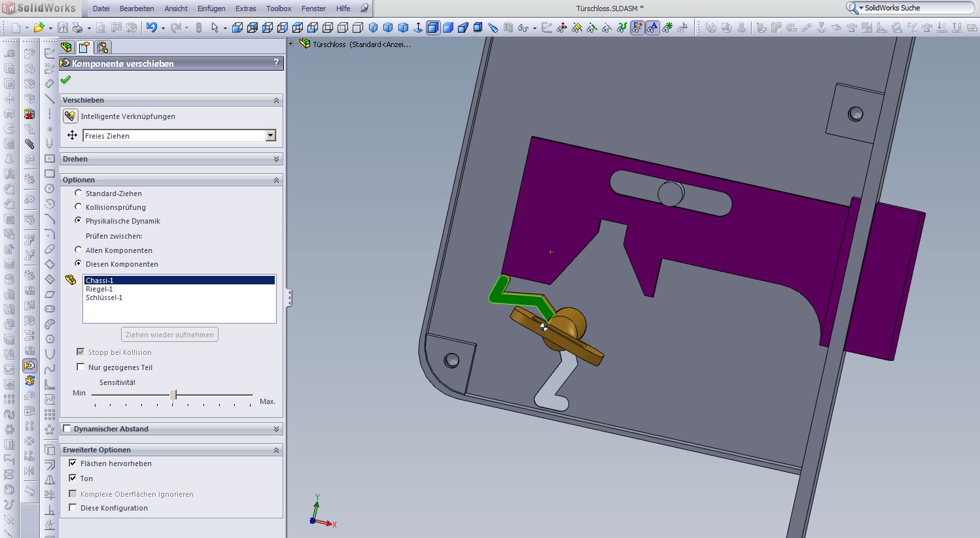Click the Ziehen wieder aufnehmen button

[169, 335]
